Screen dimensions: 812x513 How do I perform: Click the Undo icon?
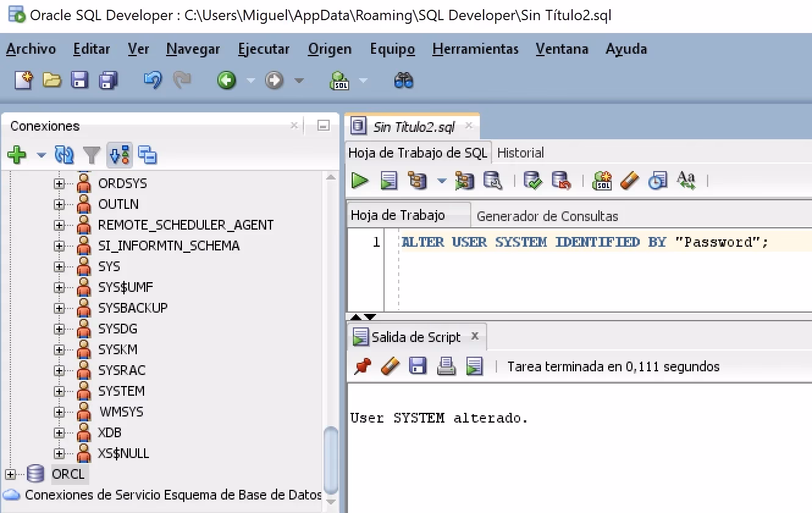pos(153,80)
